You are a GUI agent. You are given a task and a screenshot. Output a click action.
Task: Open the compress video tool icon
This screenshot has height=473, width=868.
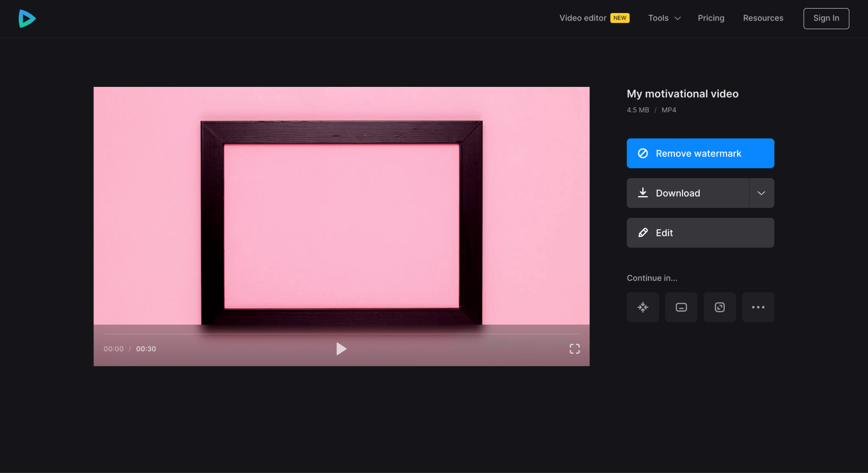click(643, 307)
